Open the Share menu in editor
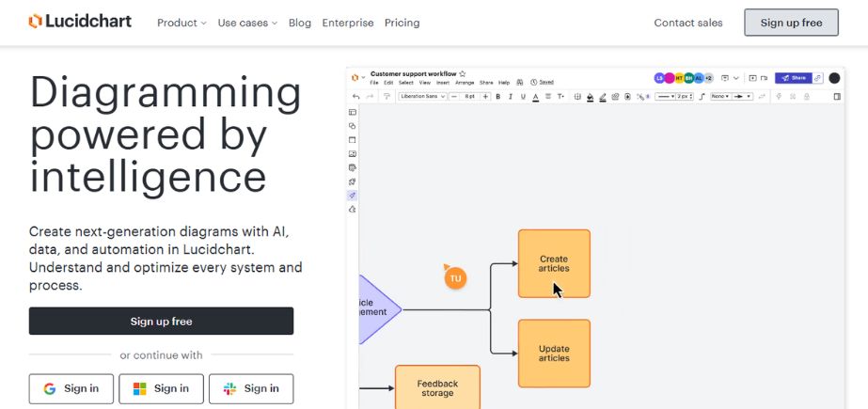The height and width of the screenshot is (409, 868). 486,83
